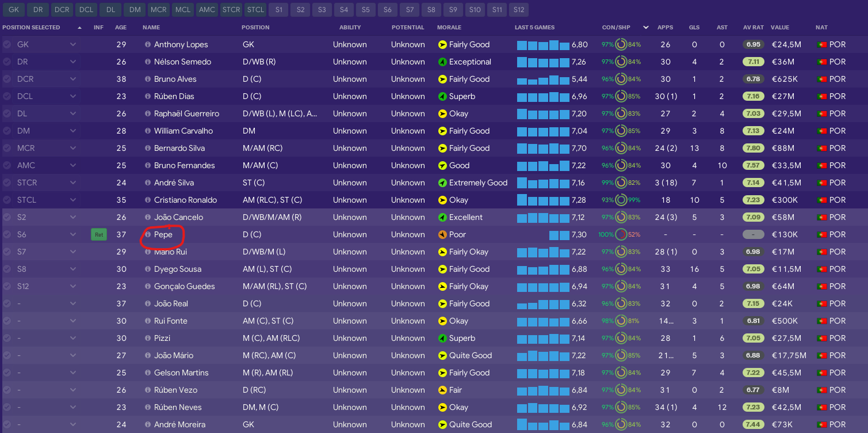
Task: Click info icon beside João Cancelo
Action: [x=148, y=217]
